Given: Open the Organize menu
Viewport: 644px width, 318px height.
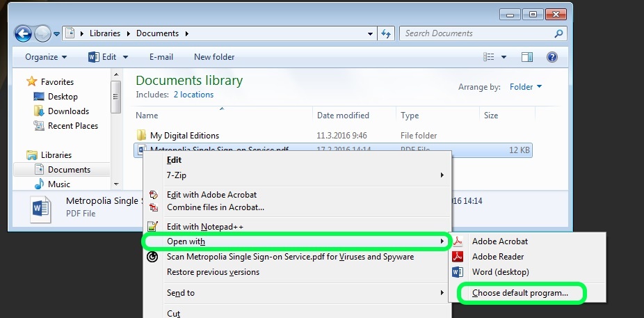Looking at the screenshot, I should (x=46, y=57).
